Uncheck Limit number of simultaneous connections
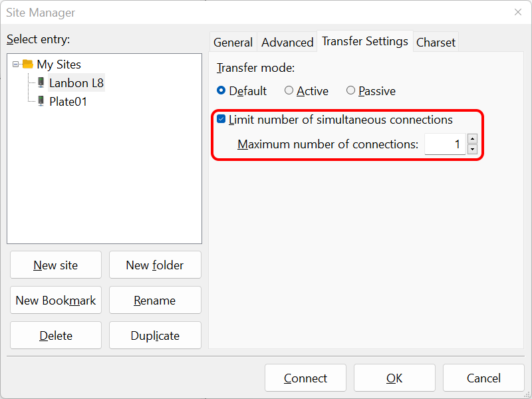 [221, 120]
